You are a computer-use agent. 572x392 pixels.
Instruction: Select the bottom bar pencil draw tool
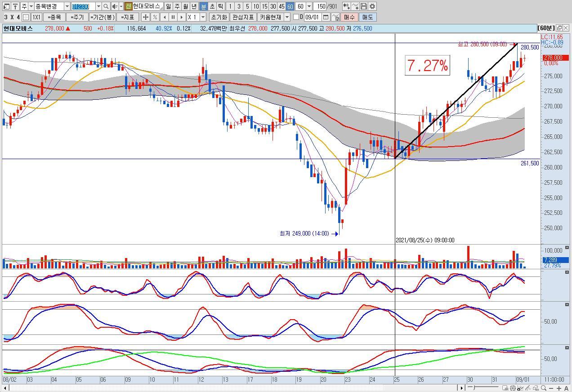[528, 388]
